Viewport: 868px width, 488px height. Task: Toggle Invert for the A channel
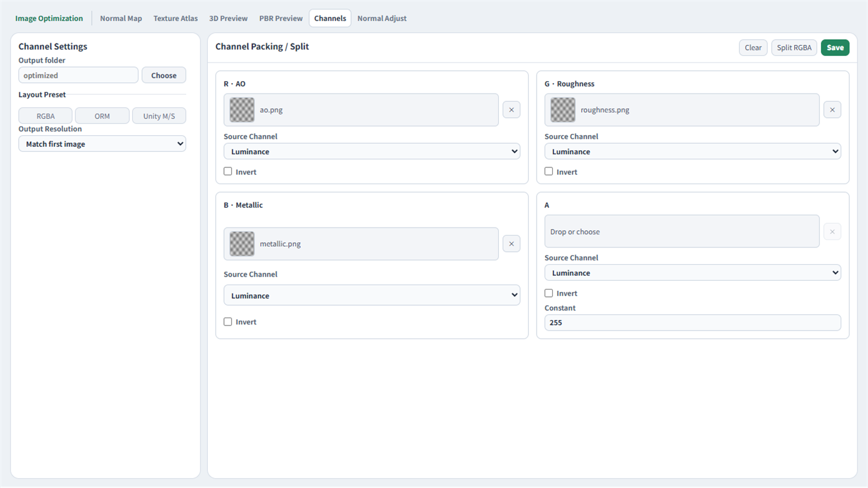(548, 293)
